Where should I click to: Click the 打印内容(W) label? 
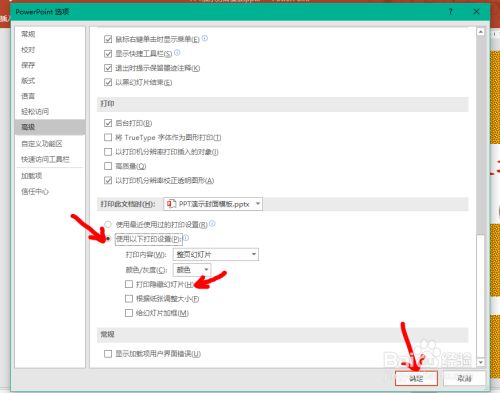(145, 255)
